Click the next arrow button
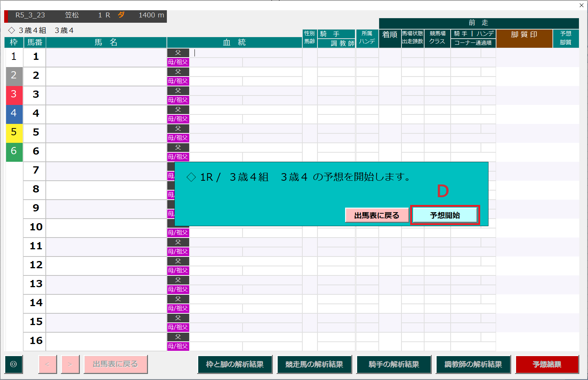Image resolution: width=588 pixels, height=380 pixels. coord(70,364)
